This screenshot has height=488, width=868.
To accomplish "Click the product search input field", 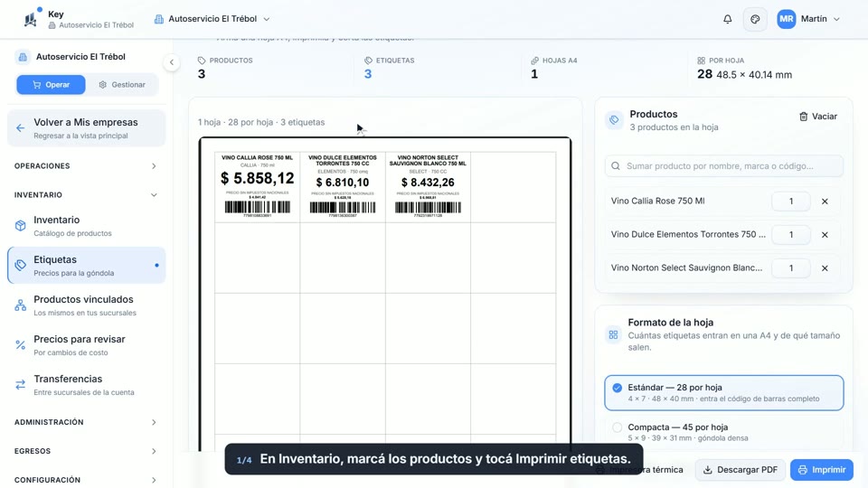I will tap(724, 166).
